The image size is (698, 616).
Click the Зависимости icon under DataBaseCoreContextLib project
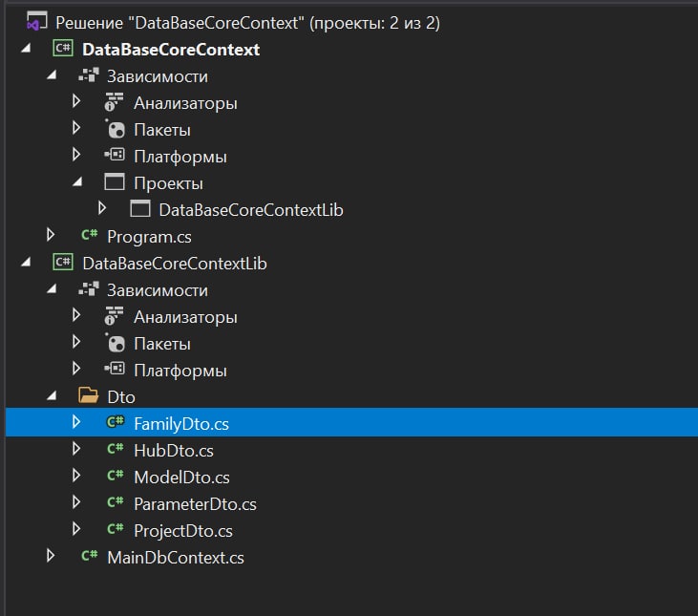click(89, 289)
